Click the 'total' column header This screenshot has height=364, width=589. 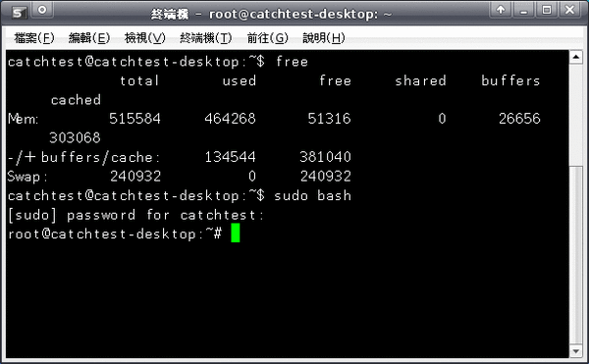(139, 80)
